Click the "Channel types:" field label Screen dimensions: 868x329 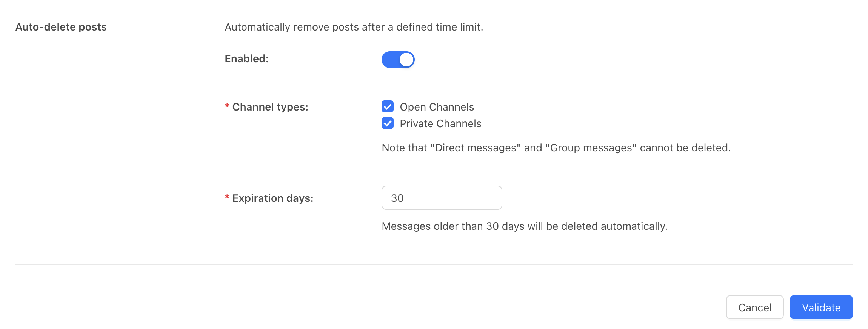[x=270, y=107]
